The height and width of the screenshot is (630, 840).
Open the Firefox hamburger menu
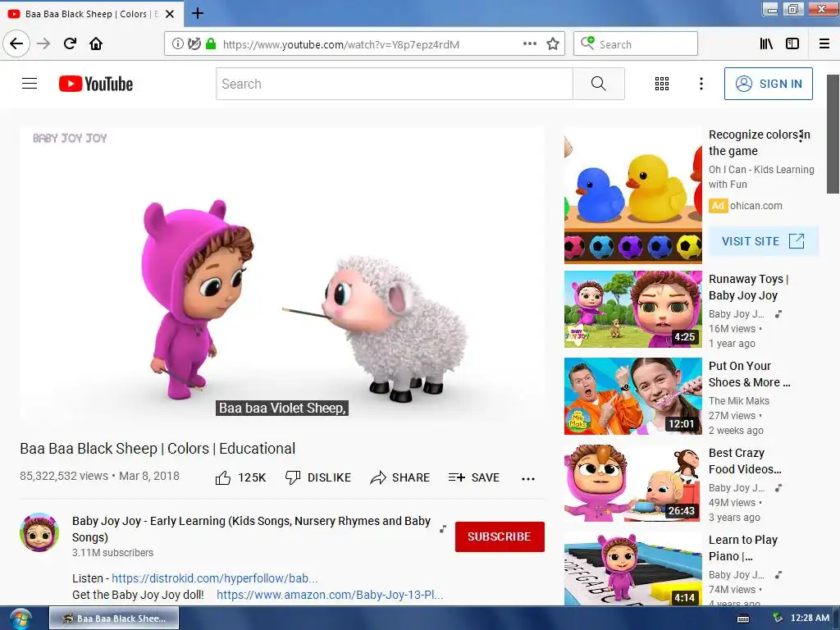(x=824, y=44)
